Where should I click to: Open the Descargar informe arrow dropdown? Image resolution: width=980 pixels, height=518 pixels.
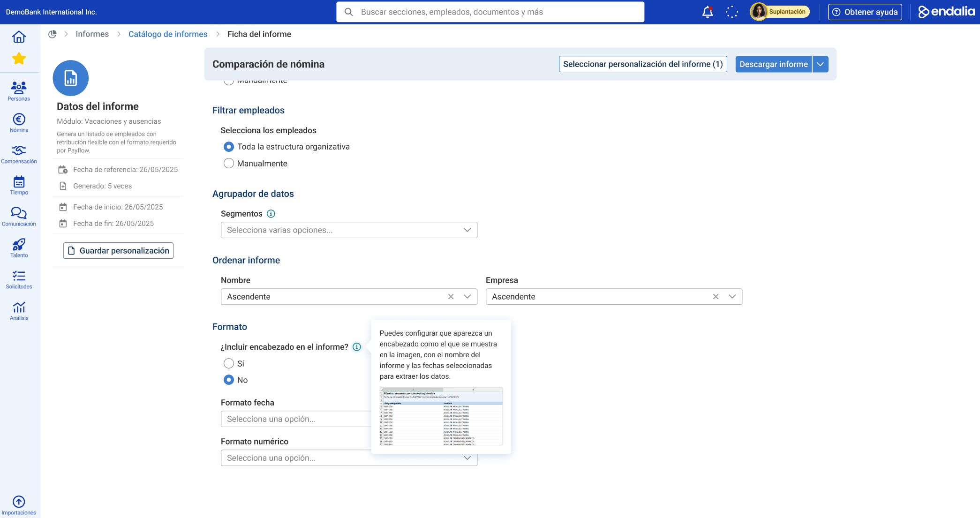820,64
